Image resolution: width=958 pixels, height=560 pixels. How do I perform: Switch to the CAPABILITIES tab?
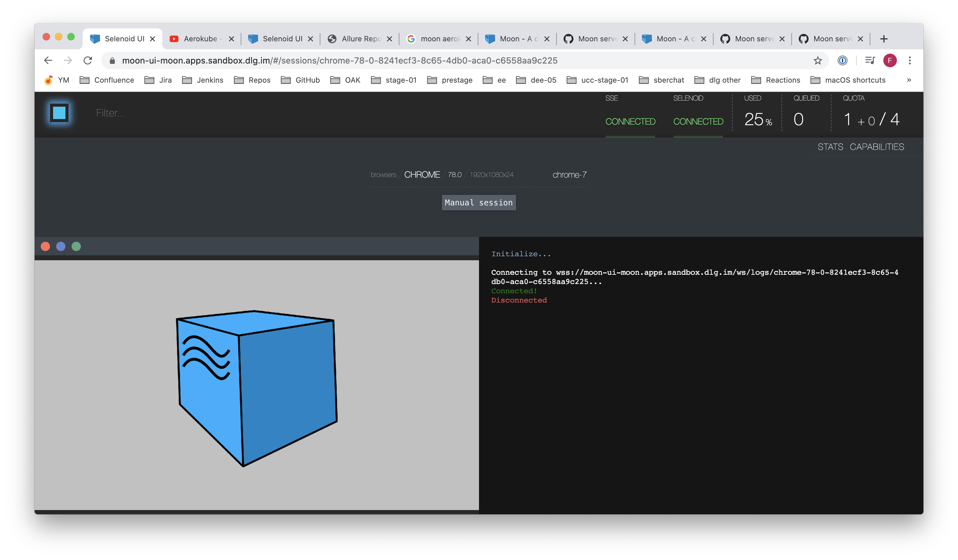(x=877, y=147)
